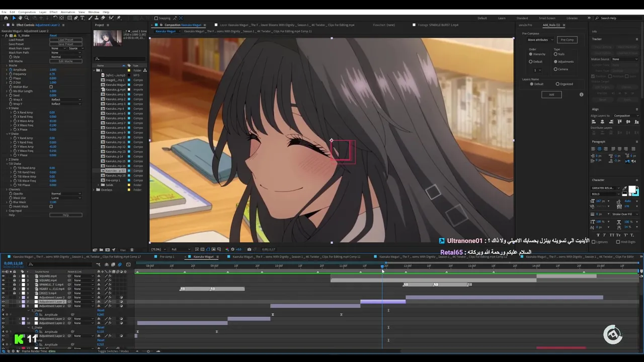Select the Eraser tool

click(103, 18)
